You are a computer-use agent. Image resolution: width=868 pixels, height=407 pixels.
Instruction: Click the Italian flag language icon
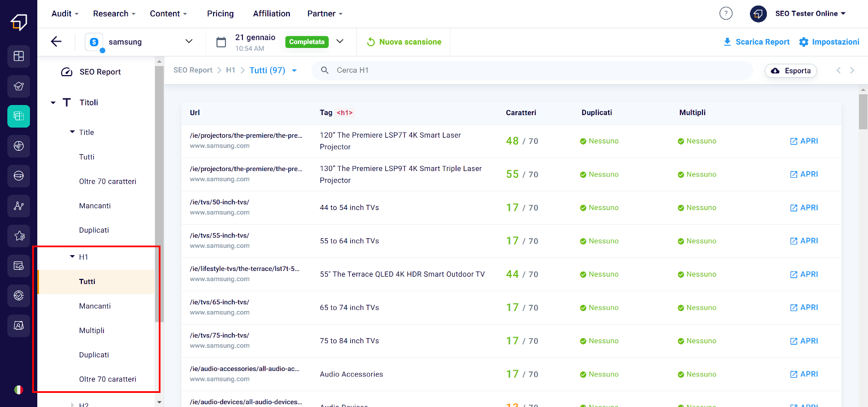coord(19,390)
